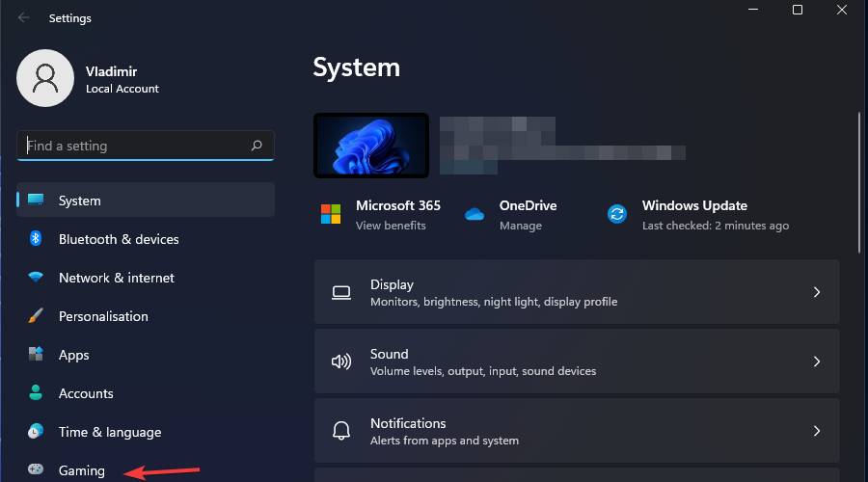
Task: Open the Accounts settings section
Action: click(x=146, y=393)
